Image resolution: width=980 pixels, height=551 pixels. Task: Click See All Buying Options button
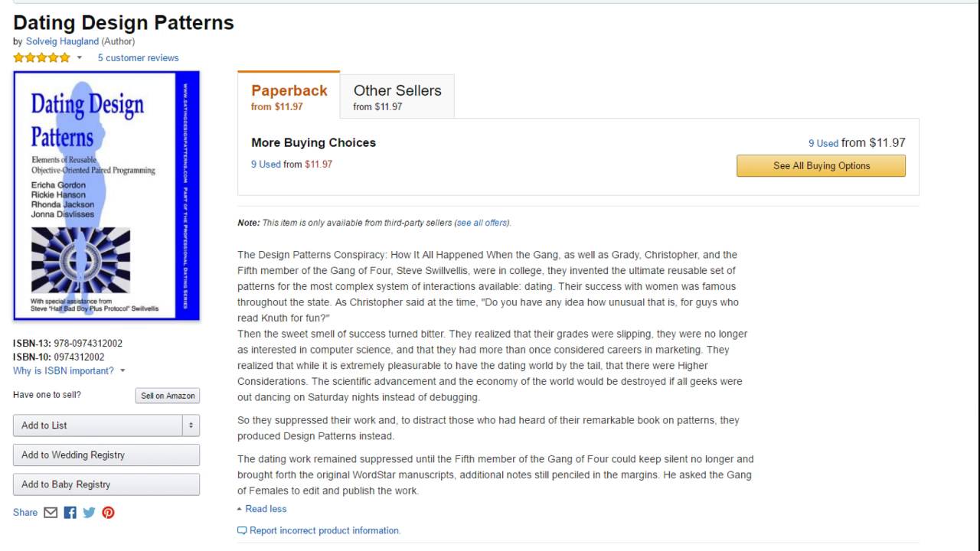821,166
